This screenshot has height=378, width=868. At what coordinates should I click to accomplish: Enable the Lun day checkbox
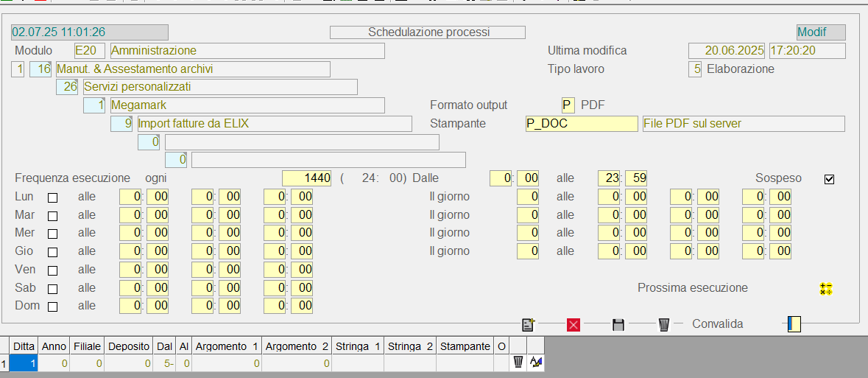(x=52, y=197)
